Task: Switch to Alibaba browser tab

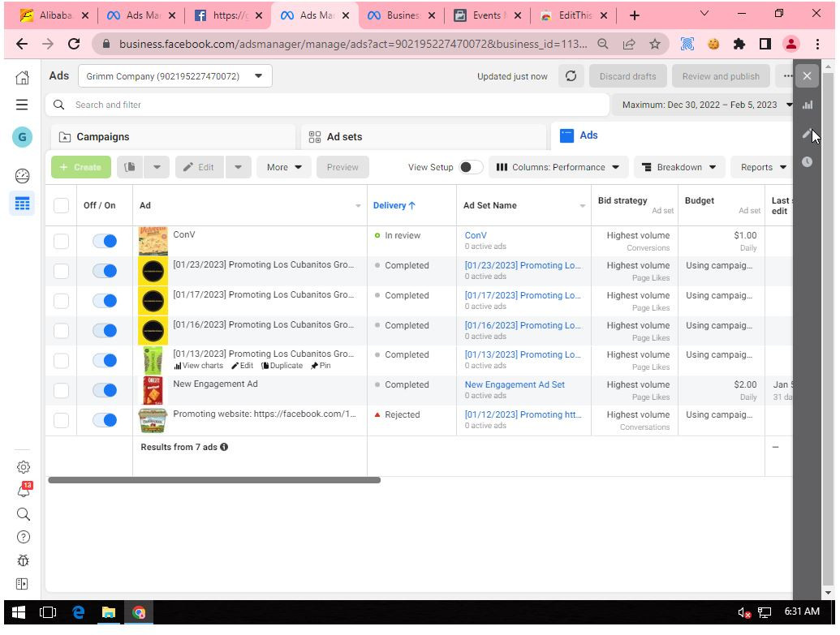Action: coord(54,15)
